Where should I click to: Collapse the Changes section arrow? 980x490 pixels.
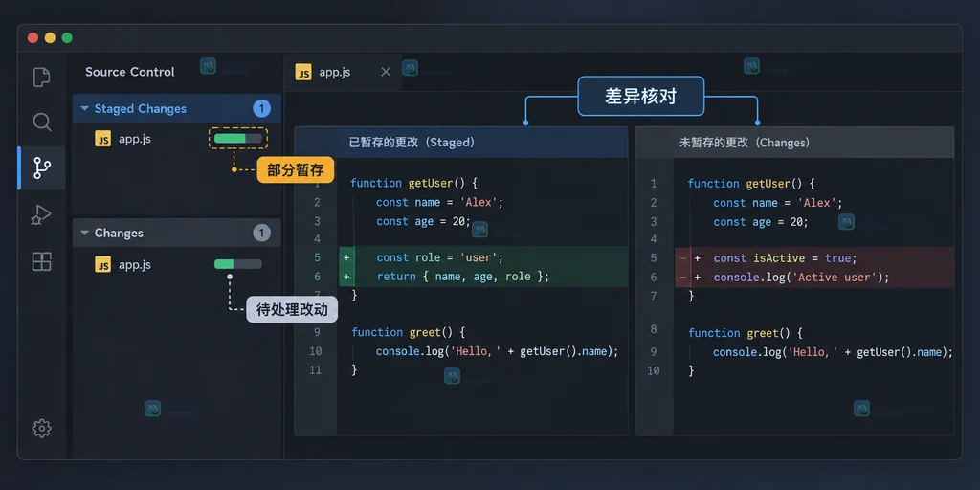tap(85, 234)
